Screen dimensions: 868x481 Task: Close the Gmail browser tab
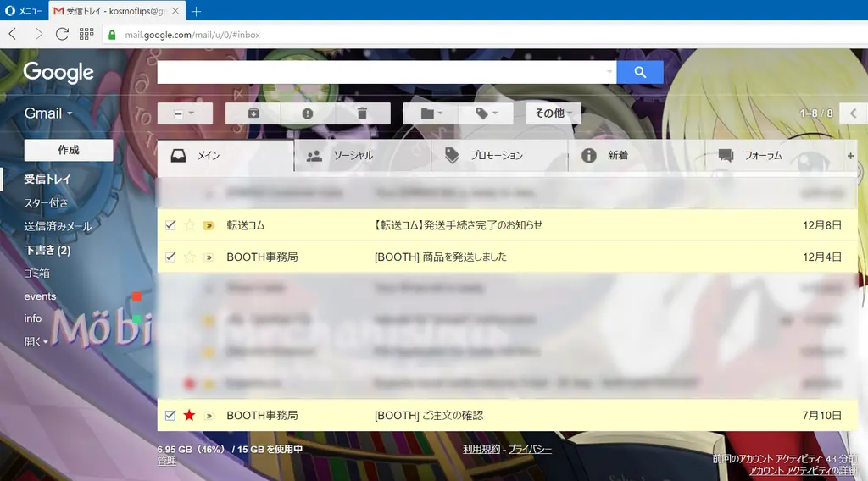pos(175,10)
